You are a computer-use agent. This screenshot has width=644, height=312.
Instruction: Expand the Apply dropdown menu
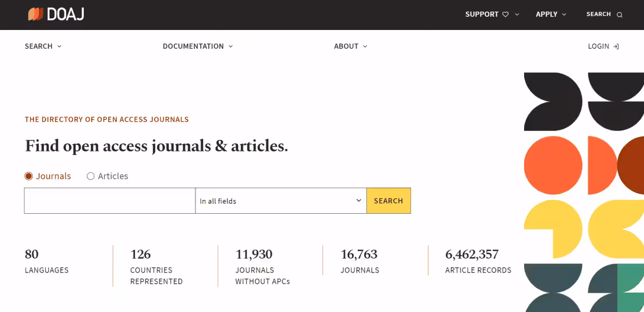point(551,14)
